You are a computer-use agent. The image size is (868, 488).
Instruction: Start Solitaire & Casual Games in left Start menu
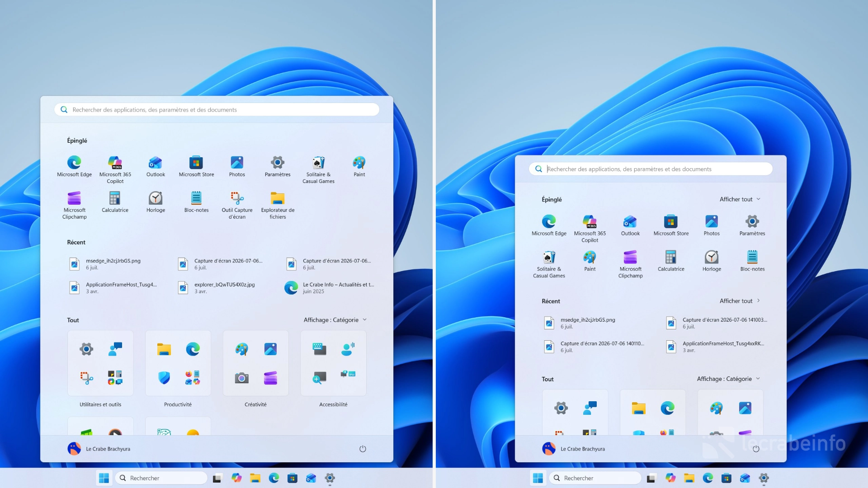pos(318,169)
